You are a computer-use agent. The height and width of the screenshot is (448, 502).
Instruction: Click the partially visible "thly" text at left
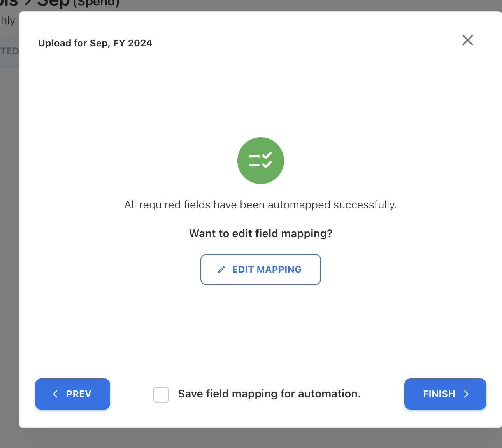pos(7,21)
